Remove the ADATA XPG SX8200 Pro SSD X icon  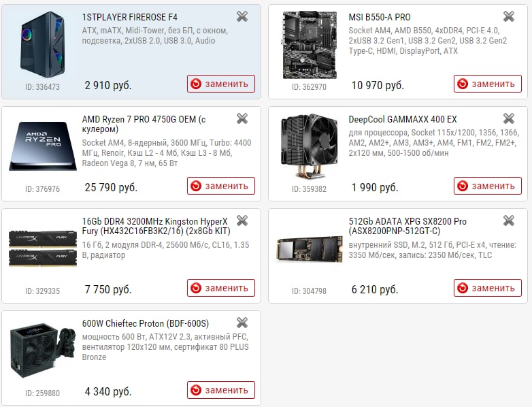click(x=509, y=221)
